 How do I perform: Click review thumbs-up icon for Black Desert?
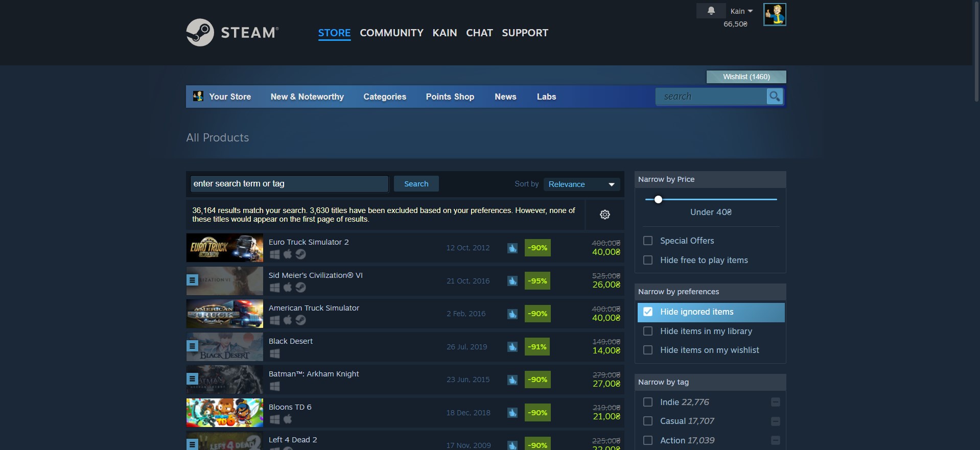pos(512,347)
